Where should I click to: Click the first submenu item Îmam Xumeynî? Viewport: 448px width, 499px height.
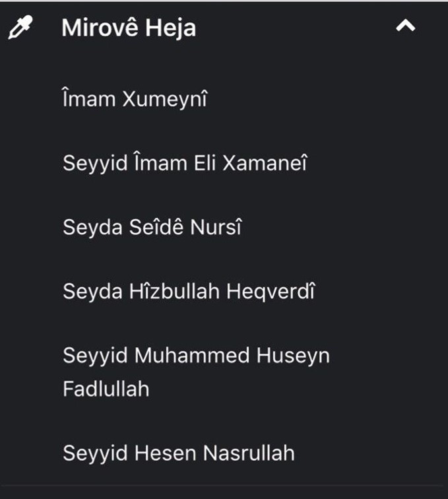tap(135, 98)
